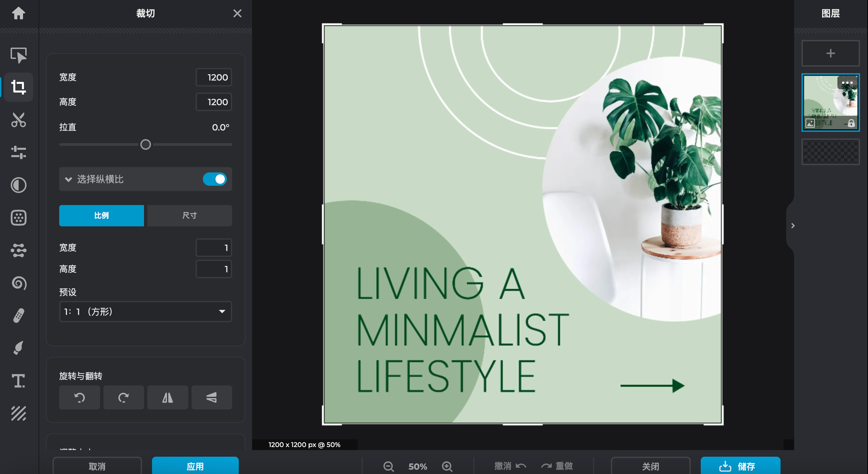Open the Adjust sliders tool

(19, 152)
